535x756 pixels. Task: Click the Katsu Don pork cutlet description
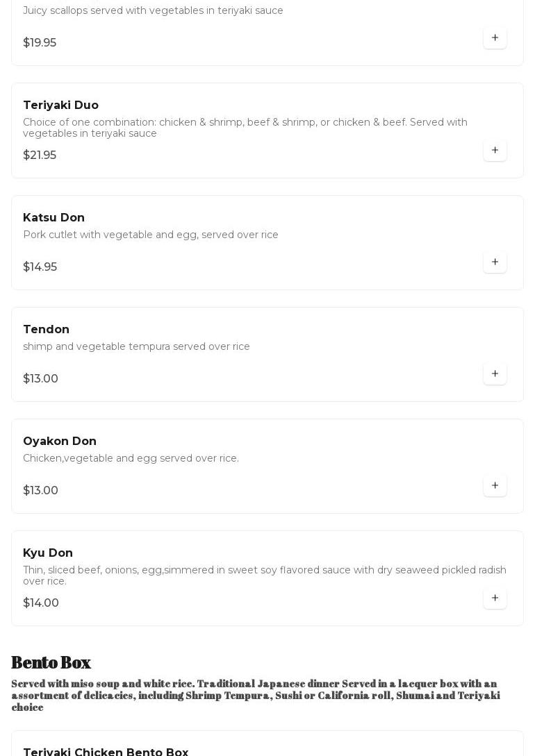click(151, 235)
